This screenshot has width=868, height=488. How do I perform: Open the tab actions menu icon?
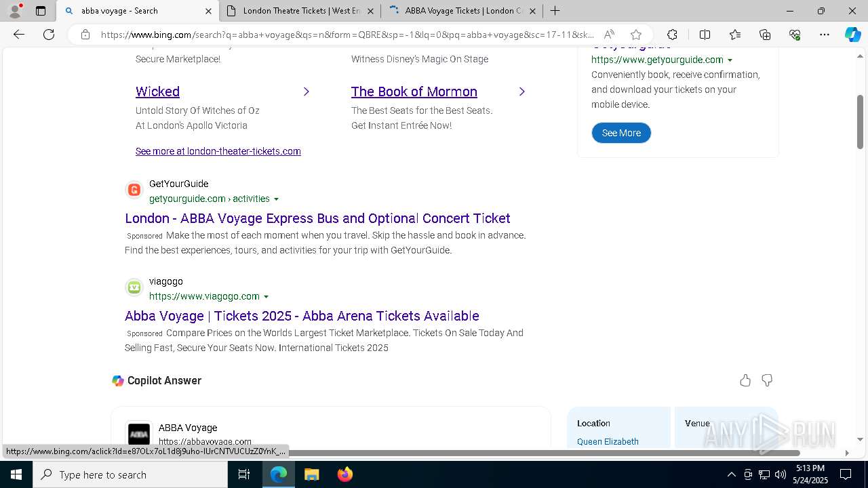tap(41, 11)
